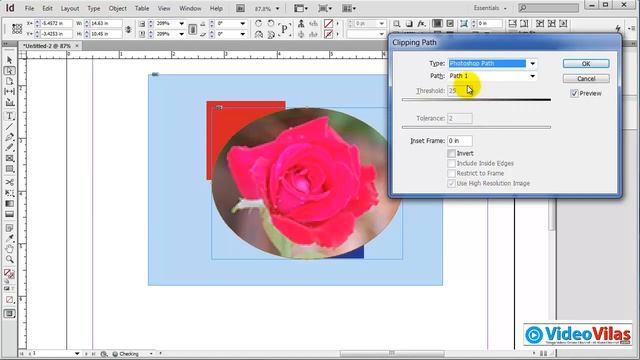This screenshot has height=360, width=640.
Task: Open the Help menu
Action: click(x=216, y=8)
